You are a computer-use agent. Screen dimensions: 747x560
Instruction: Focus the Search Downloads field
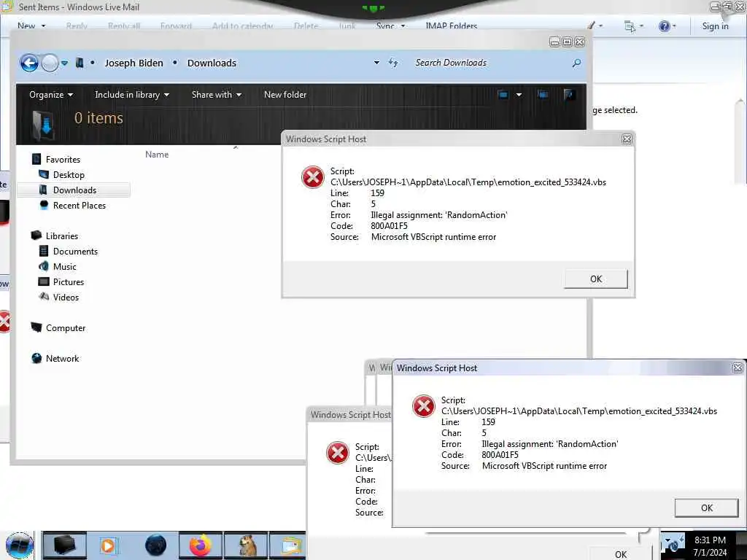pyautogui.click(x=491, y=63)
